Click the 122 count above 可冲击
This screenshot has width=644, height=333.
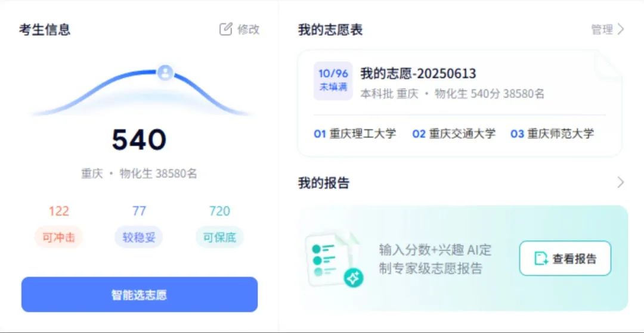coord(58,211)
